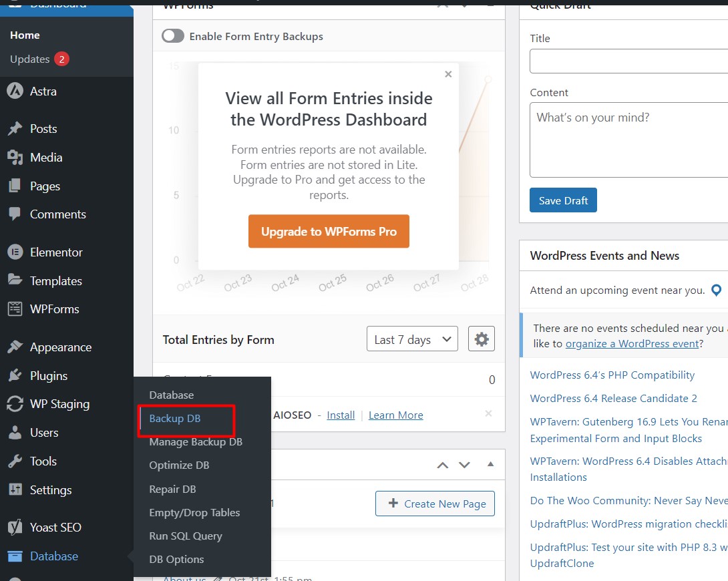Open WordPress 6.4 Release Candidate 2 link
Viewport: 728px width, 581px height.
(613, 398)
